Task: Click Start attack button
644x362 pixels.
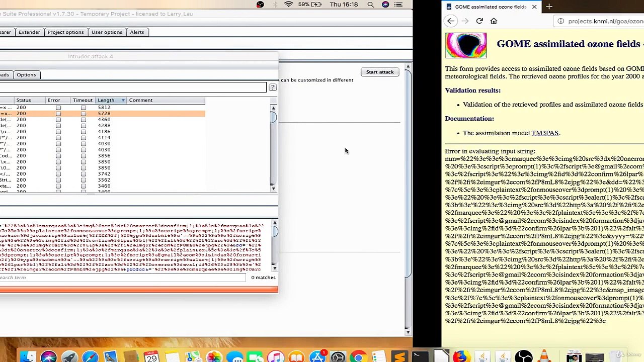Action: point(380,72)
